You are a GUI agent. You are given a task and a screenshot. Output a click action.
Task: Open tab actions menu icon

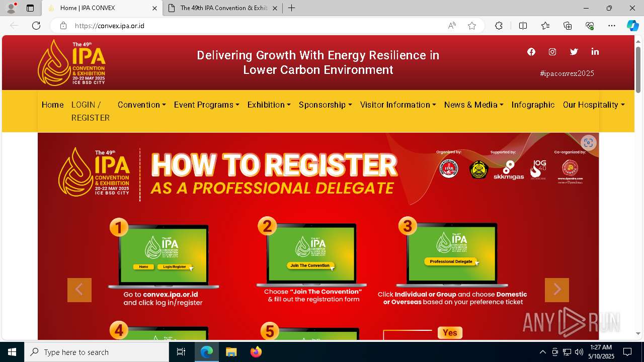(30, 8)
